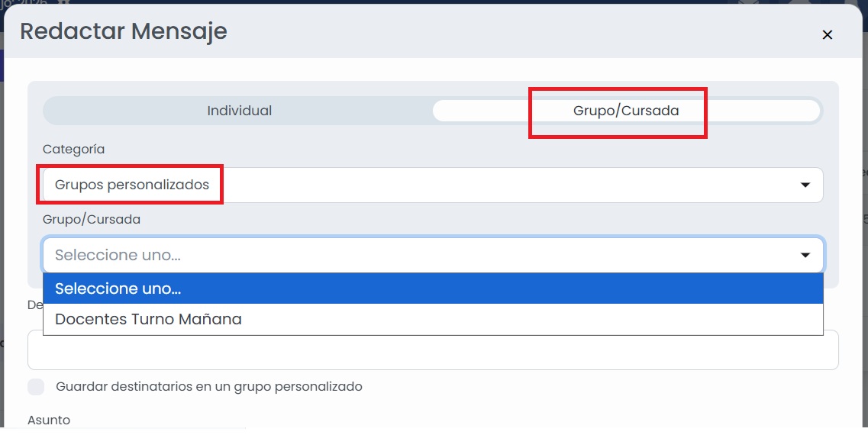Click the 'Asunto' label
This screenshot has height=435, width=868.
[49, 420]
